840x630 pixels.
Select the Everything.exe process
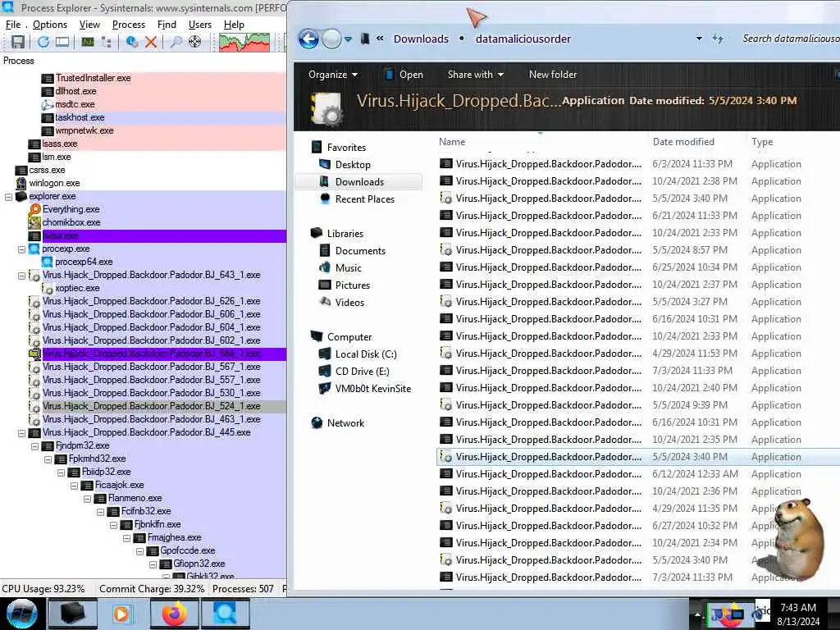click(71, 209)
